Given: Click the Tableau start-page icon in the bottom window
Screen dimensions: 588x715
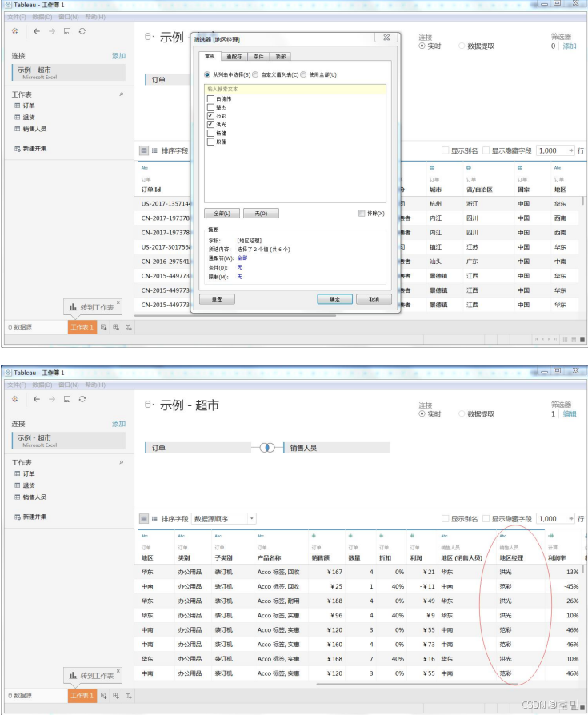Looking at the screenshot, I should point(15,399).
